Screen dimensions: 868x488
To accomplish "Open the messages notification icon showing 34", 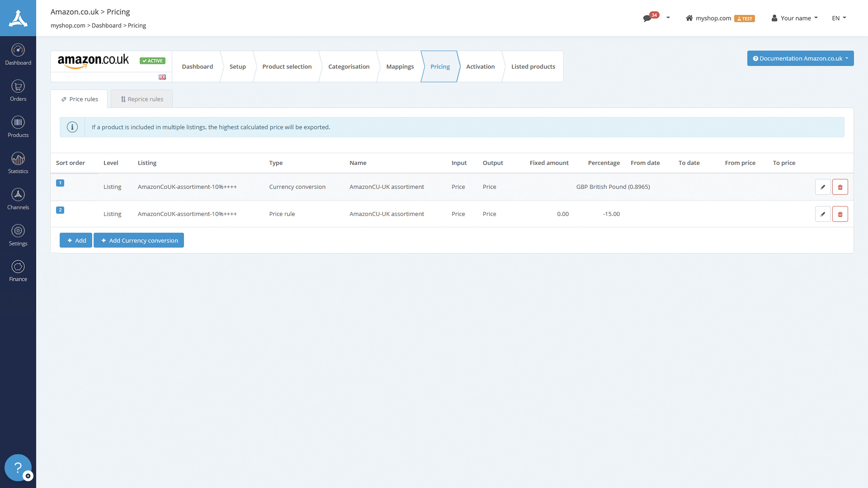I will (648, 17).
